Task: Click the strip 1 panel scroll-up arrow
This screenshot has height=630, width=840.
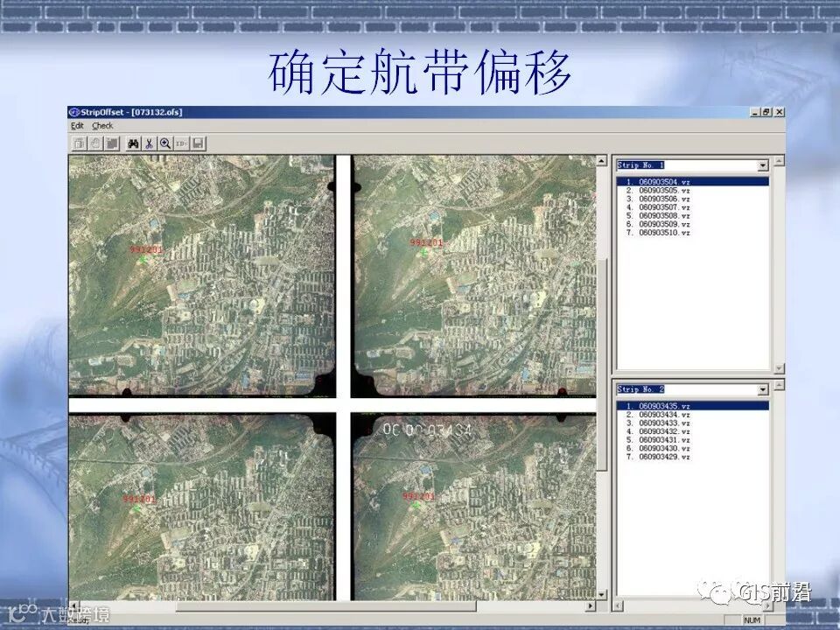Action: point(780,161)
